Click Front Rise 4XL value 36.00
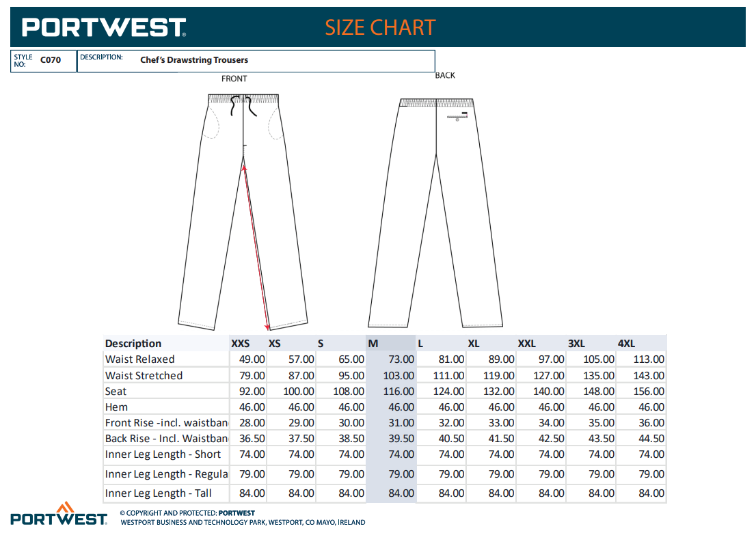 pyautogui.click(x=651, y=422)
